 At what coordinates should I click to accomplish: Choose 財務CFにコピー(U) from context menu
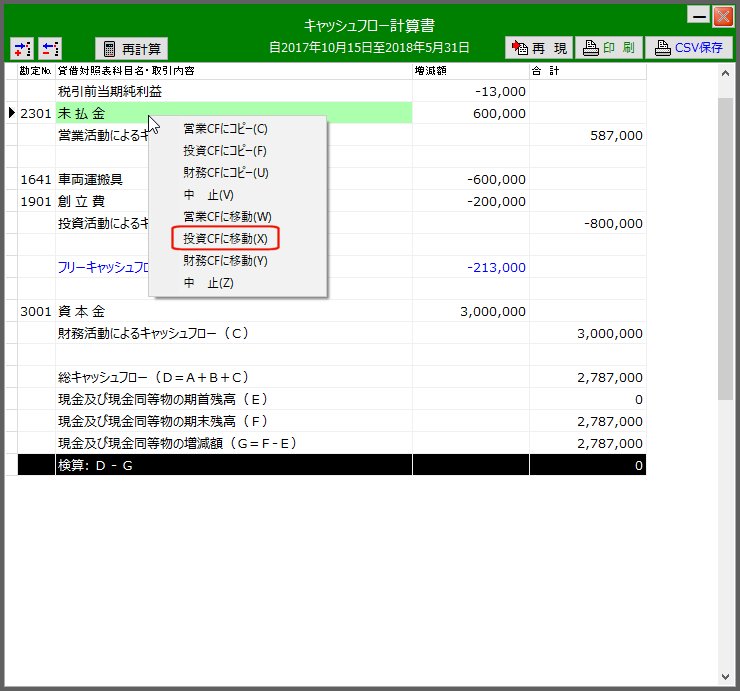(226, 173)
